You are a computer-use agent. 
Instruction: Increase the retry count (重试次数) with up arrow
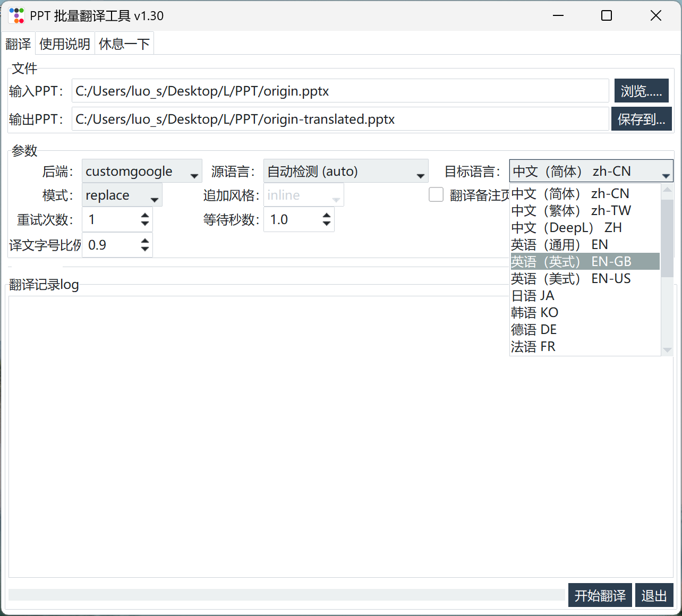coord(145,216)
